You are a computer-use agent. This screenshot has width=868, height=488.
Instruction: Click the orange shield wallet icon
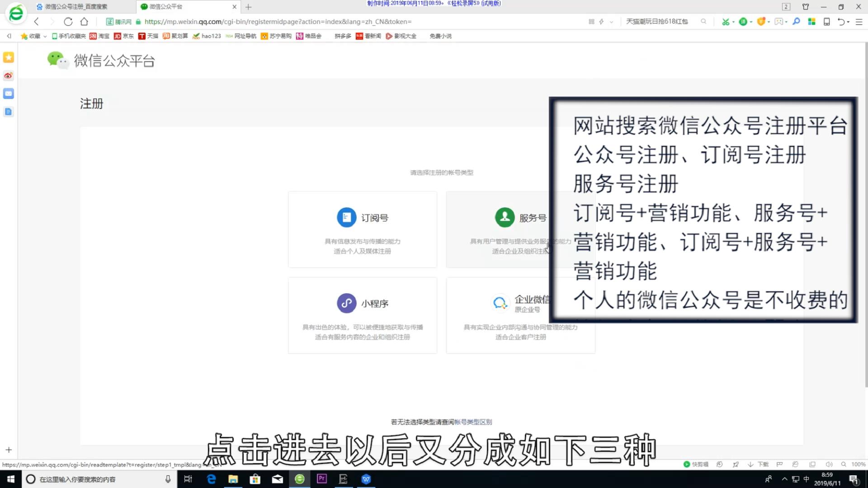click(761, 22)
